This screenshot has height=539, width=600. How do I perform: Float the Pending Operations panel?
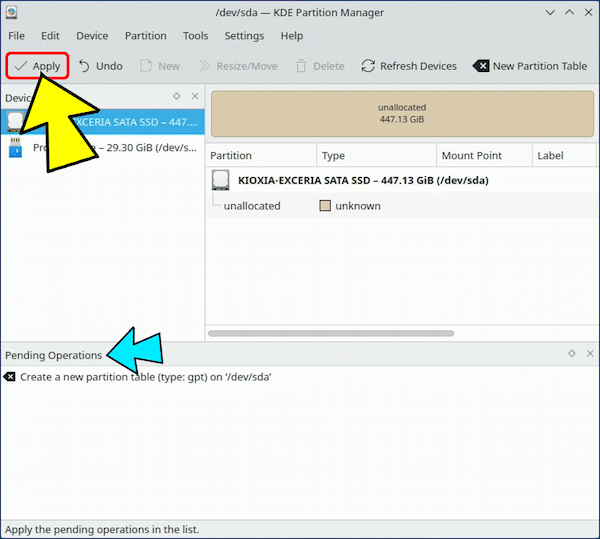click(571, 354)
